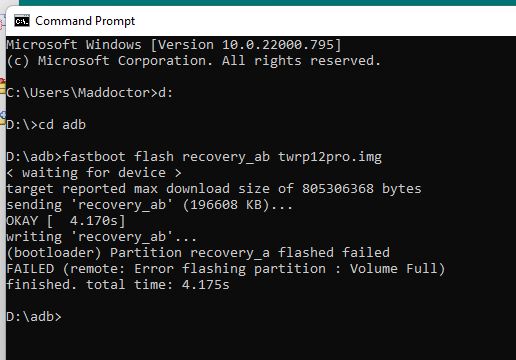Image resolution: width=516 pixels, height=360 pixels.
Task: Click the C:\Users\Maddoctor>d: command line
Action: 90,93
